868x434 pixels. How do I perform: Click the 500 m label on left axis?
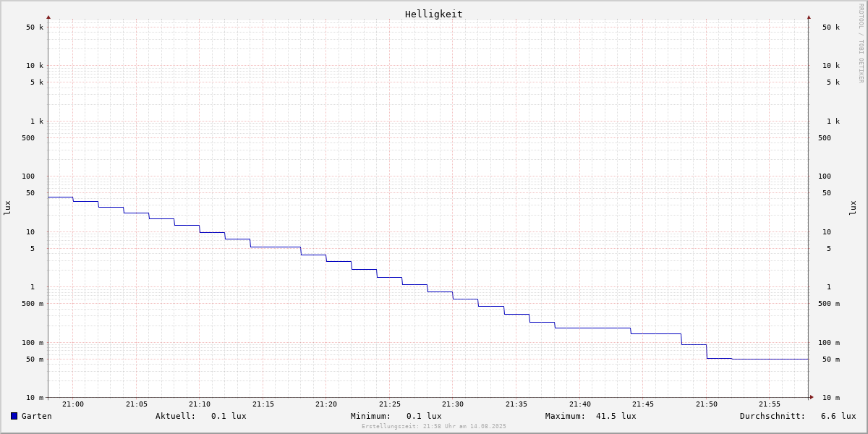33,304
